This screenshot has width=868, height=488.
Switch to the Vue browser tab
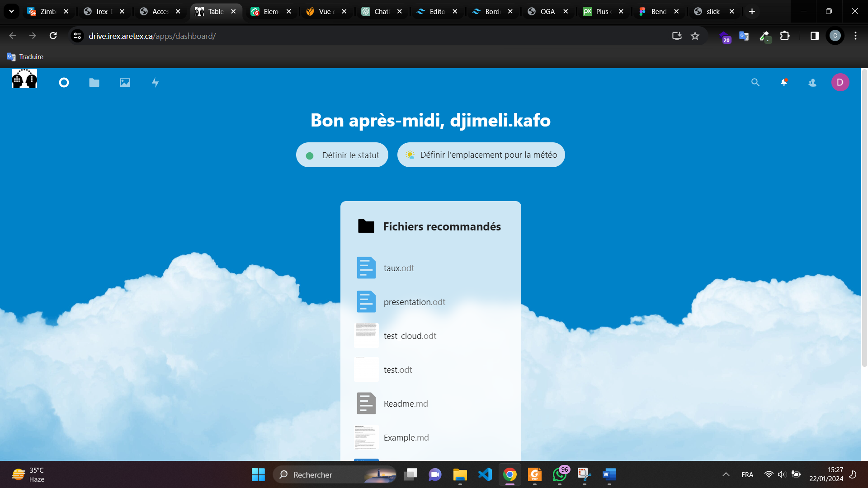[325, 11]
